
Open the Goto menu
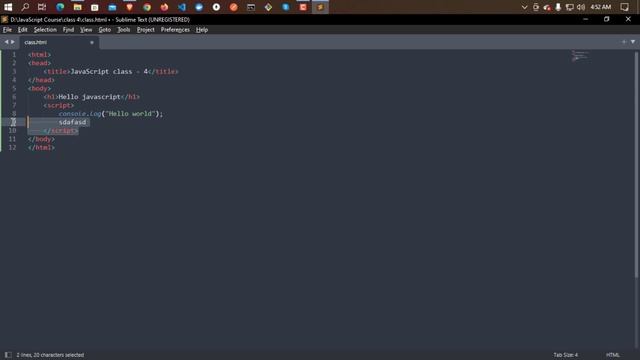[x=104, y=30]
